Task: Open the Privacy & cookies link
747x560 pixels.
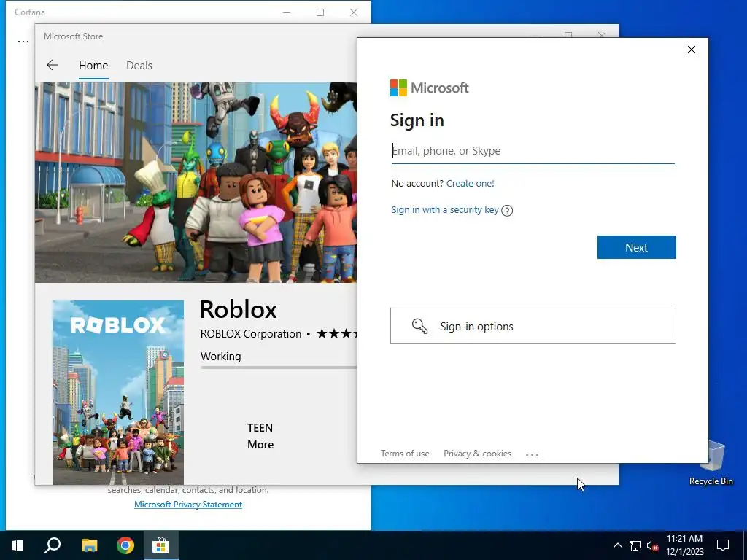Action: click(x=477, y=454)
